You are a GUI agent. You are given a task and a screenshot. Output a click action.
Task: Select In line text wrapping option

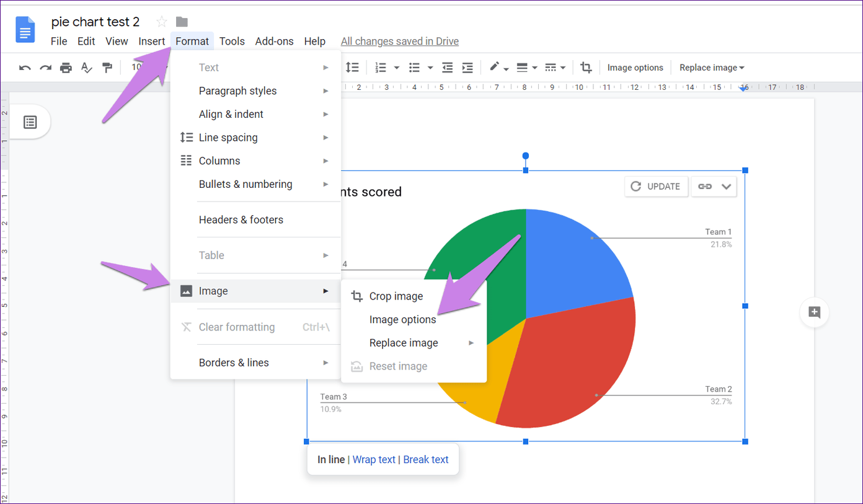(331, 459)
